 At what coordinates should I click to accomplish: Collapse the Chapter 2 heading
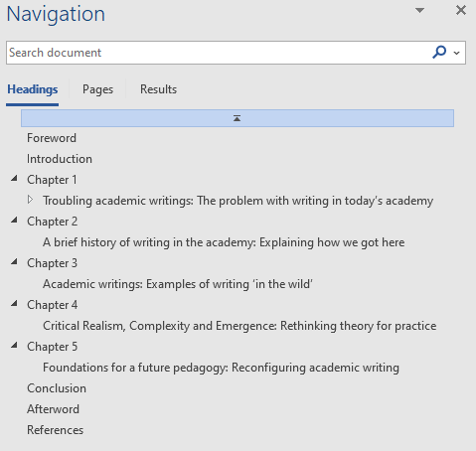pyautogui.click(x=14, y=221)
